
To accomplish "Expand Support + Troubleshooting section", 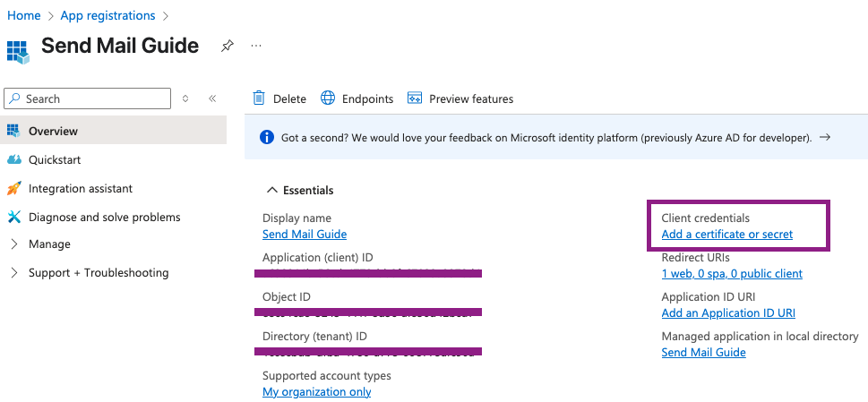I will click(x=14, y=272).
